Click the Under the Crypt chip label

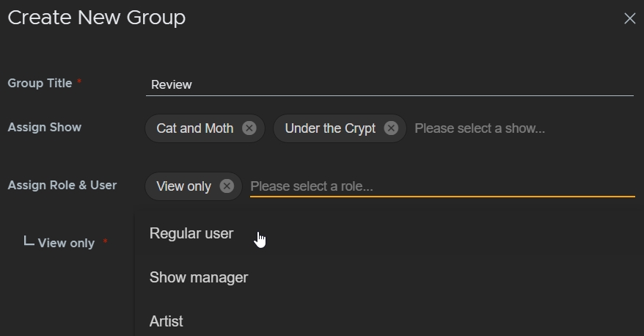tap(329, 128)
